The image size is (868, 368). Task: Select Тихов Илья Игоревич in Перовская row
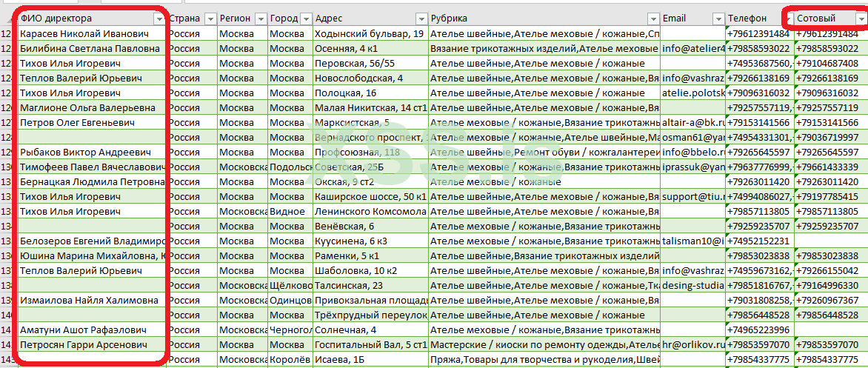pyautogui.click(x=93, y=63)
